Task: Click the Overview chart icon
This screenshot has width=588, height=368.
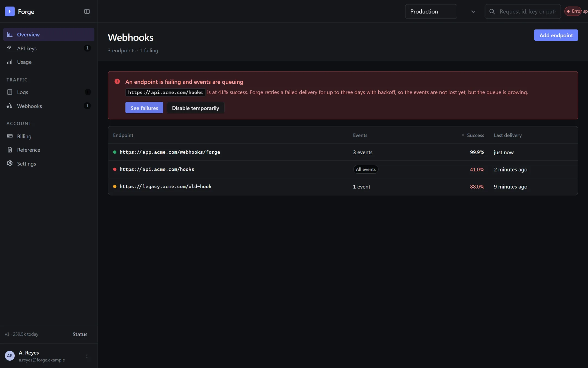Action: [10, 34]
